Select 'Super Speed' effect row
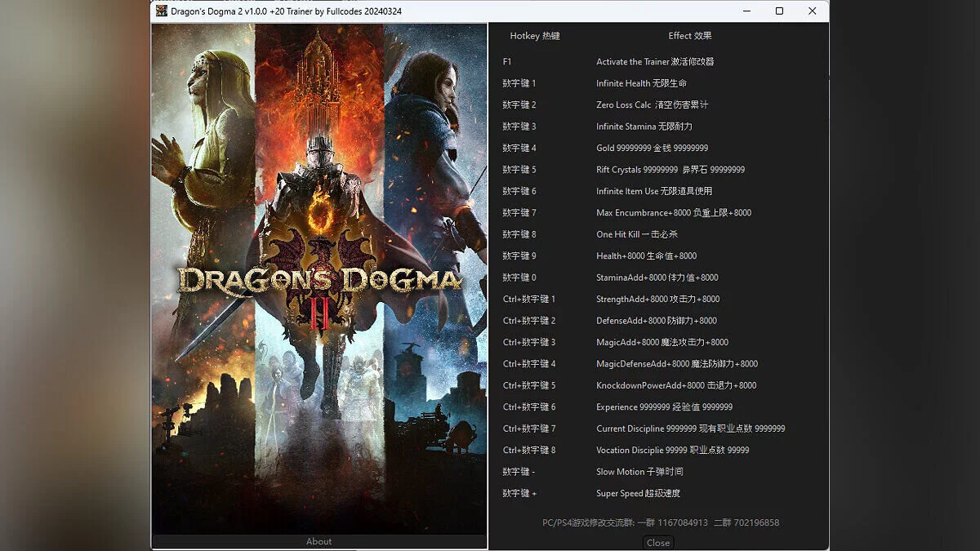 (x=638, y=493)
